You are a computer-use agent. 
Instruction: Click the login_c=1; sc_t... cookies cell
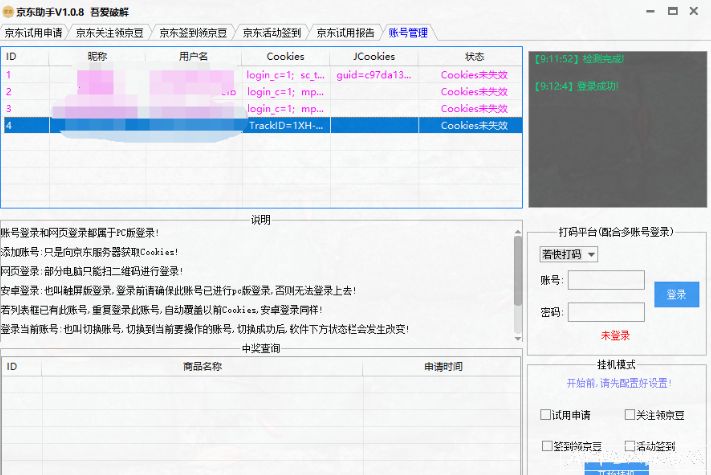[x=286, y=75]
